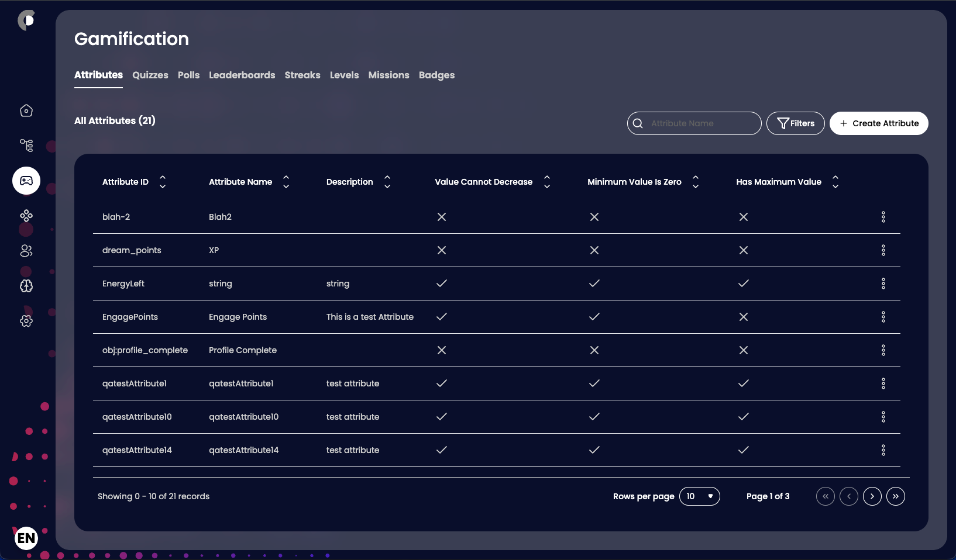Image resolution: width=956 pixels, height=560 pixels.
Task: Sort the Value Cannot Decrease column
Action: [x=546, y=182]
